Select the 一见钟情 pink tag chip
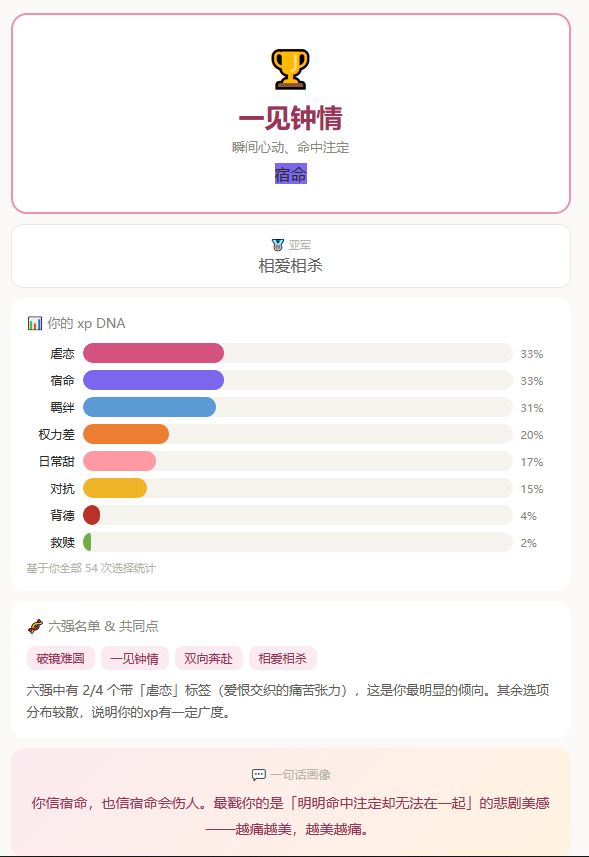Image resolution: width=589 pixels, height=857 pixels. (134, 659)
